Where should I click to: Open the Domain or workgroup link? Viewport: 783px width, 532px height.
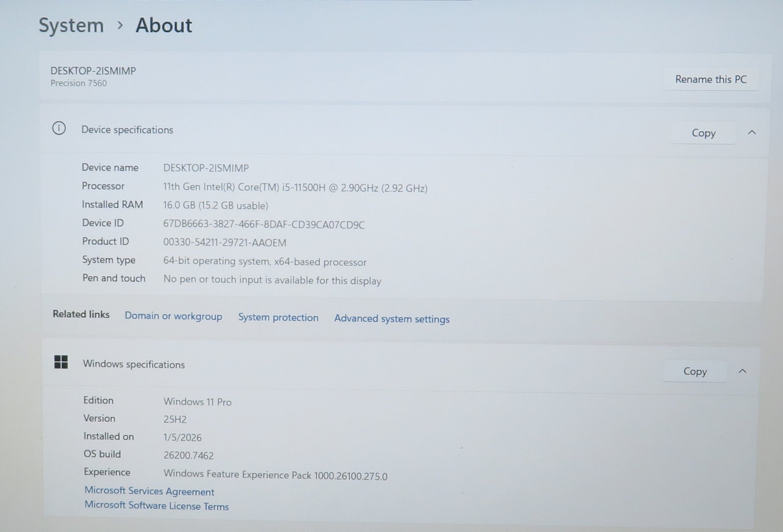173,316
